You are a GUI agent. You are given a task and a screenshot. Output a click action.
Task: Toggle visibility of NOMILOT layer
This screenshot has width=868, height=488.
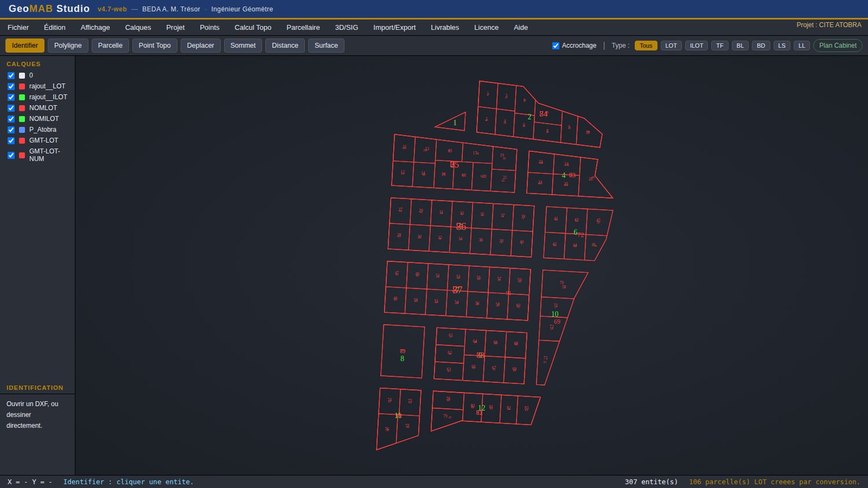(x=11, y=119)
